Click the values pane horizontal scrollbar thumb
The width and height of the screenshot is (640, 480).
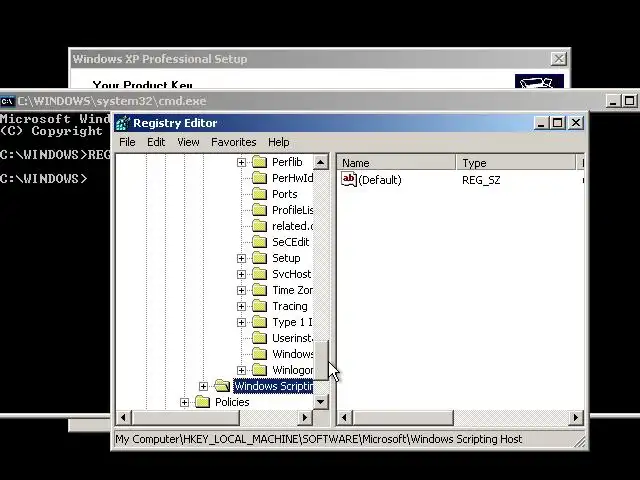tap(402, 417)
